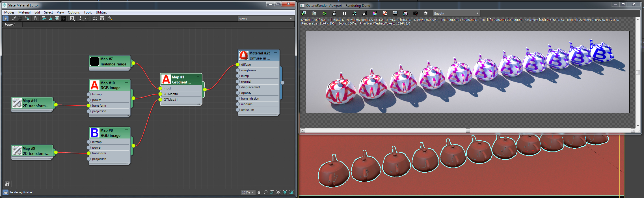Restart render with blue circular arrow
This screenshot has height=198, width=644.
355,13
